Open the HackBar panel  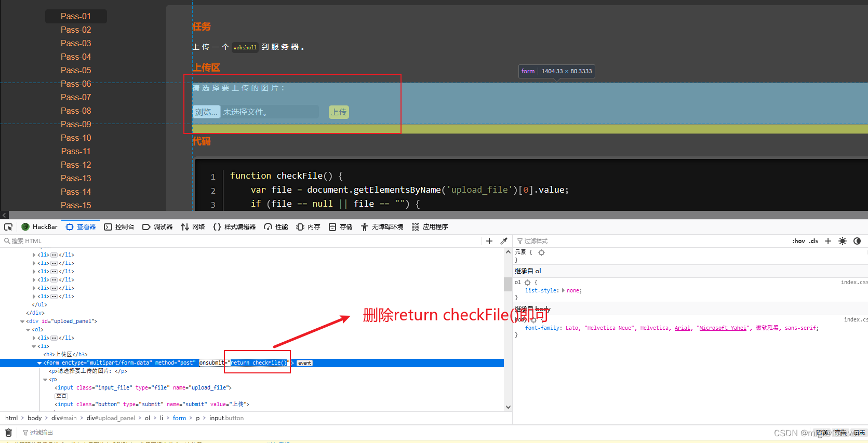click(x=39, y=227)
